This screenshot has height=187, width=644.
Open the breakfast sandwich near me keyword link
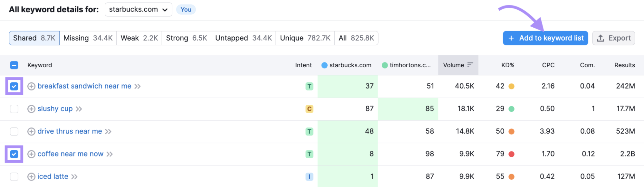(x=84, y=86)
